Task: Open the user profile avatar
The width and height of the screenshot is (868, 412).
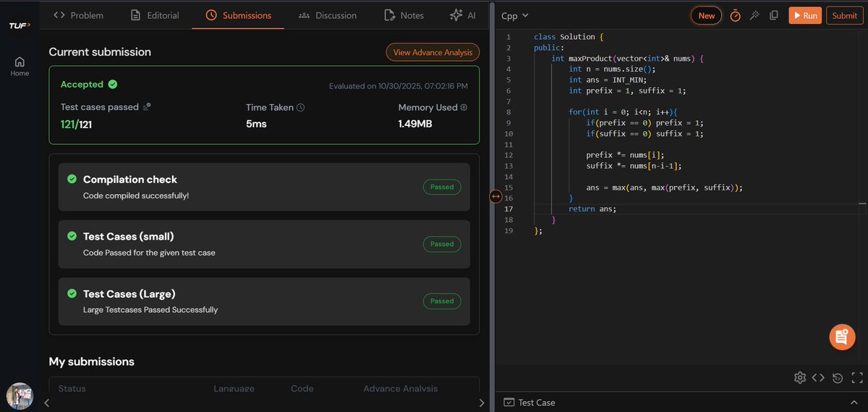Action: click(20, 396)
